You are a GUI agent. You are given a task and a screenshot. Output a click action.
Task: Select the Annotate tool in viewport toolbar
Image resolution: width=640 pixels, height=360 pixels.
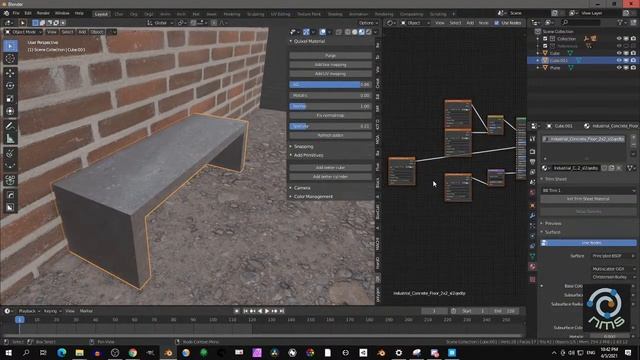point(10,126)
